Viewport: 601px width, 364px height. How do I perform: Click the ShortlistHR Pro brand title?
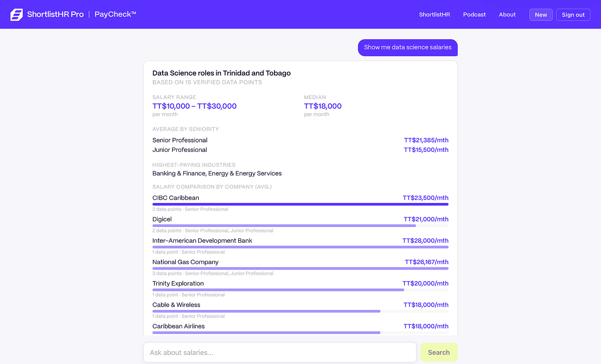pyautogui.click(x=55, y=14)
